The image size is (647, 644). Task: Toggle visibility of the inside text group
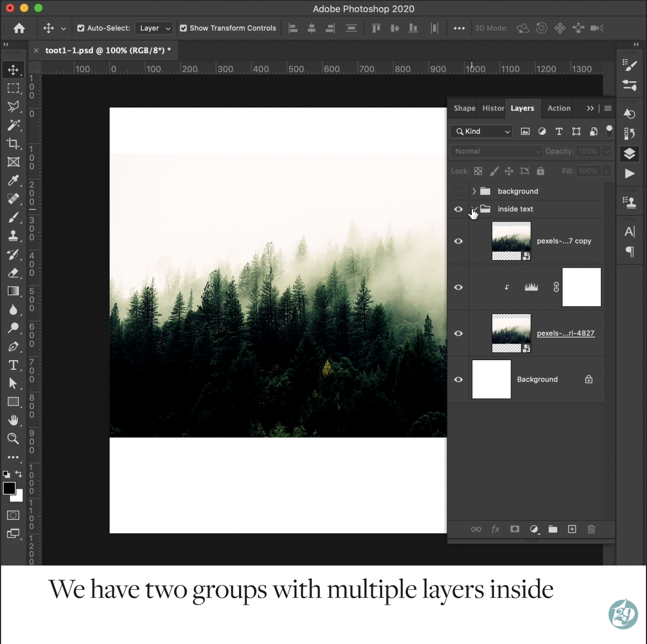tap(458, 209)
